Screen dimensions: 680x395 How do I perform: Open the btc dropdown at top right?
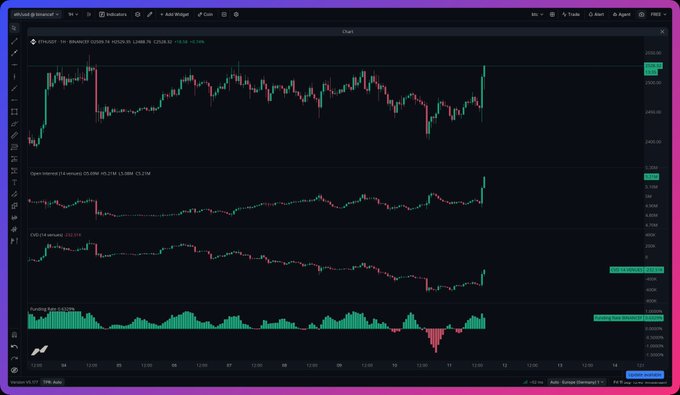537,14
